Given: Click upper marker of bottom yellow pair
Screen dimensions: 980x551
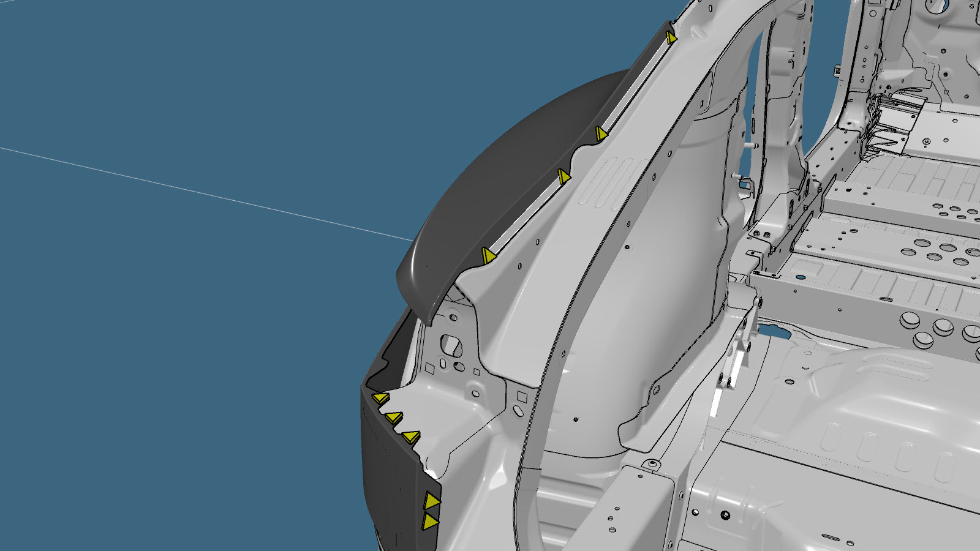Looking at the screenshot, I should coord(432,501).
